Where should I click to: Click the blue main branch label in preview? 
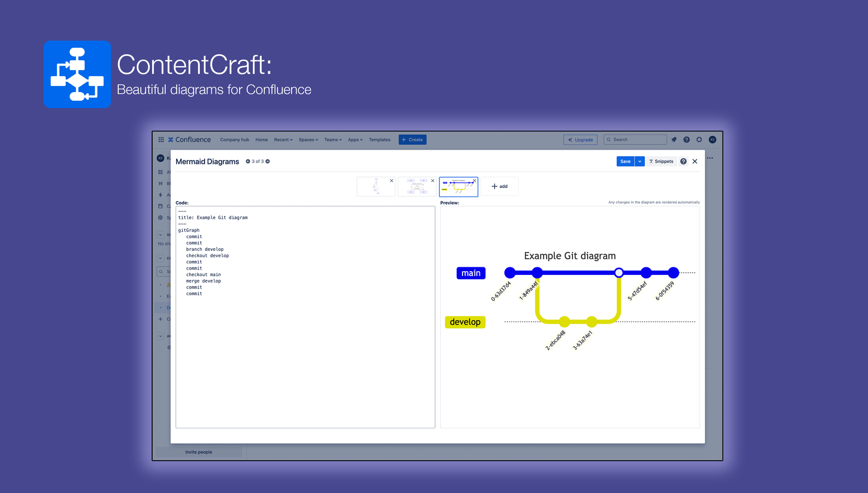tap(471, 273)
